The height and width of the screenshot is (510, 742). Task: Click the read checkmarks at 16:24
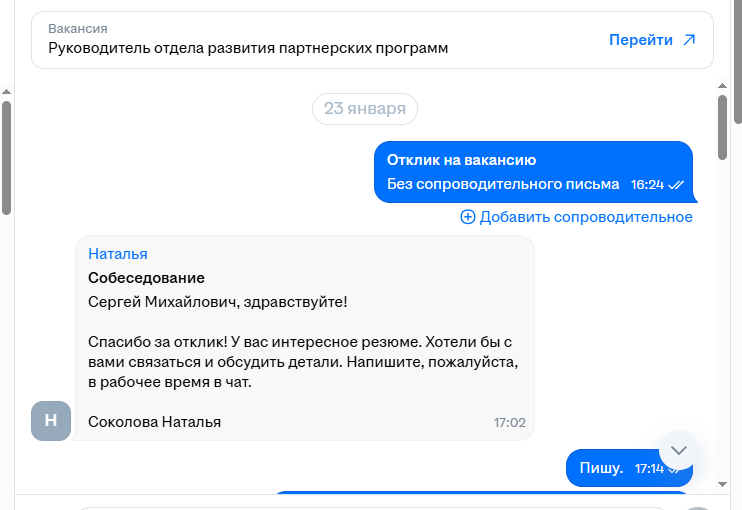675,185
